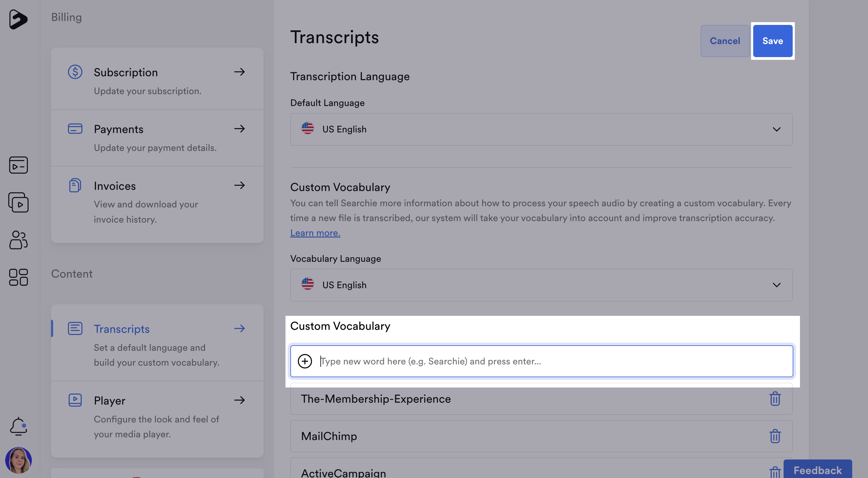The image size is (868, 478).
Task: Open the media library icon in left rail
Action: [18, 165]
